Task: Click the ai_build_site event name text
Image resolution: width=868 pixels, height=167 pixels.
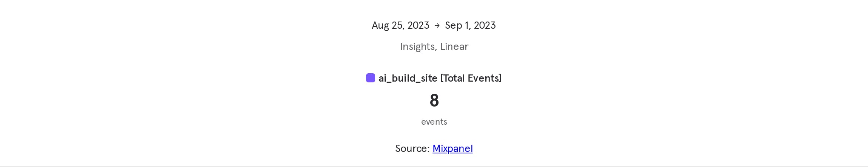Action: [x=408, y=78]
